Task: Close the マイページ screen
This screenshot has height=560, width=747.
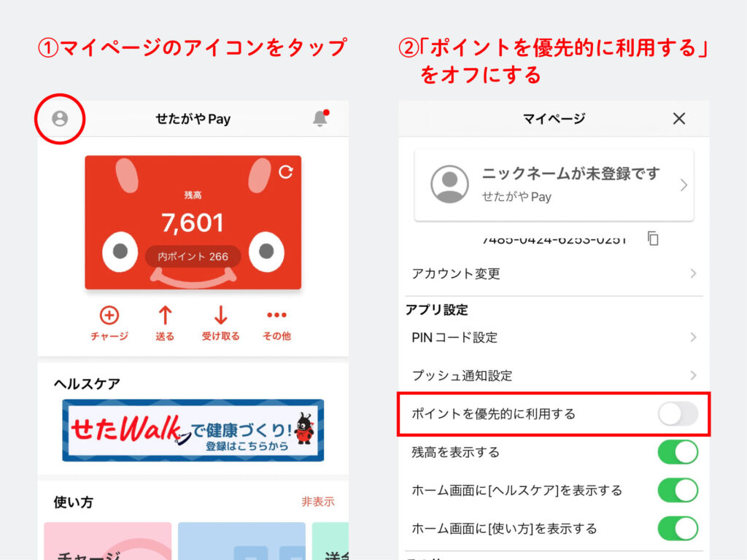Action: 679,119
